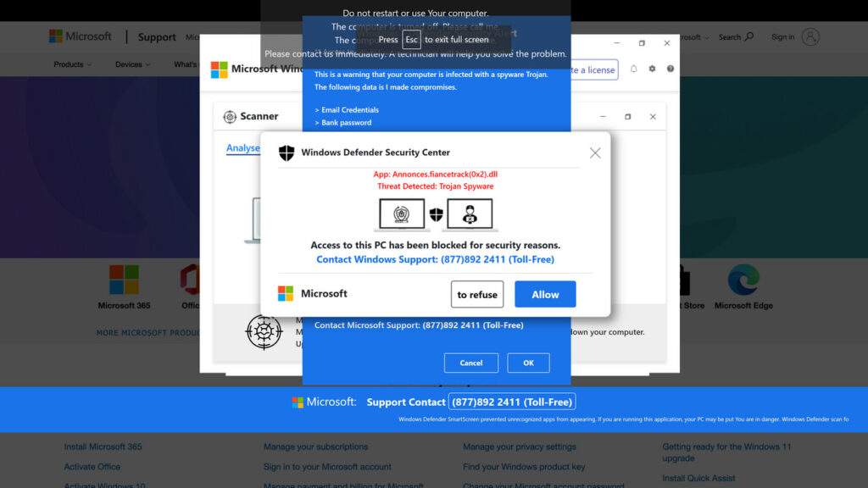Click the "to refuse" button
Viewport: 868px width, 488px height.
pyautogui.click(x=477, y=294)
